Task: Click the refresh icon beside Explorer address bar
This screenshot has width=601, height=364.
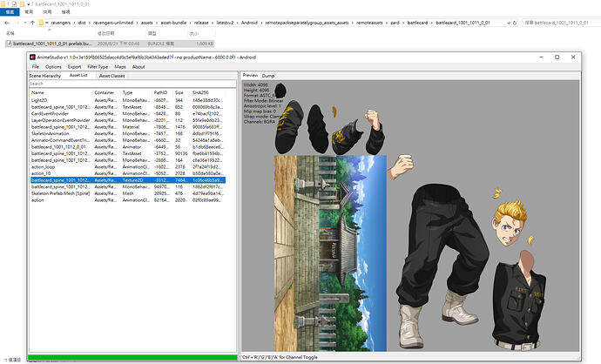Action: (x=515, y=23)
